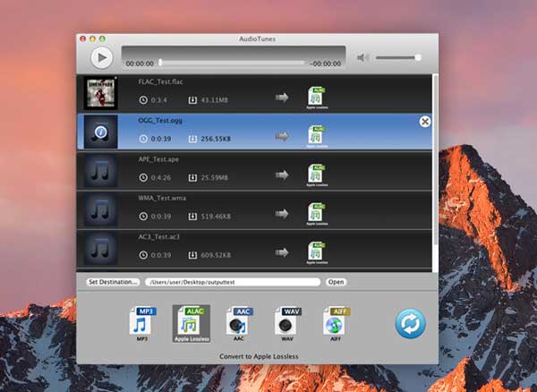
Task: Click the ALAC output icon for OGG_Test.ogg
Action: pyautogui.click(x=317, y=136)
